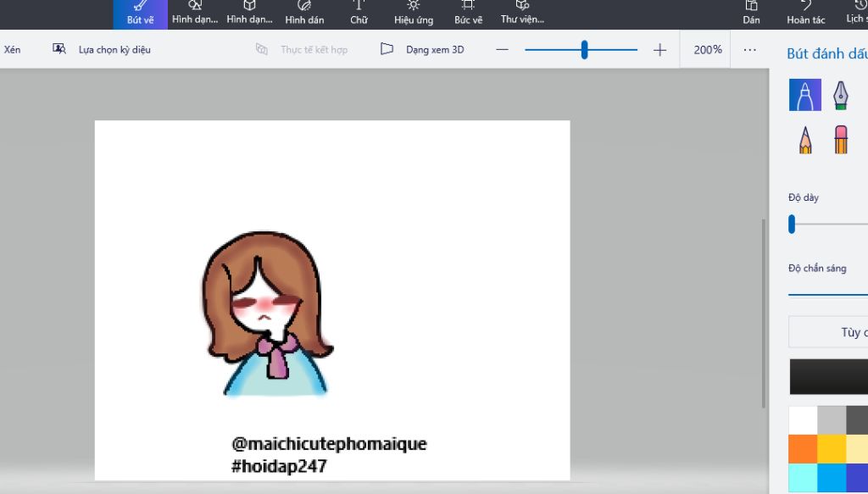The width and height of the screenshot is (868, 494).
Task: Open the Chữ (Text) tool tab
Action: click(x=359, y=14)
